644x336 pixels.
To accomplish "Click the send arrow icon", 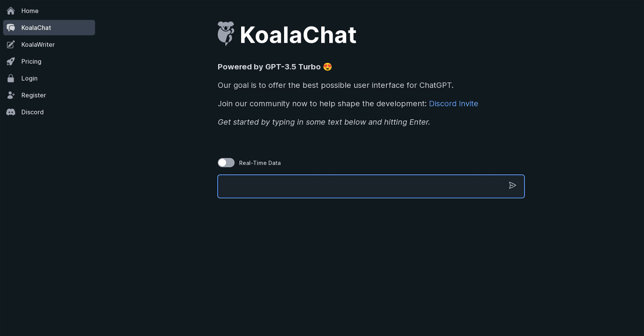I will [513, 185].
